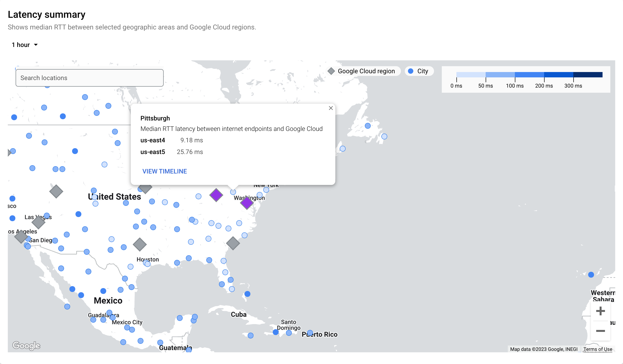Click the gray region diamond near Las Vegas
This screenshot has height=364, width=623.
click(x=38, y=222)
